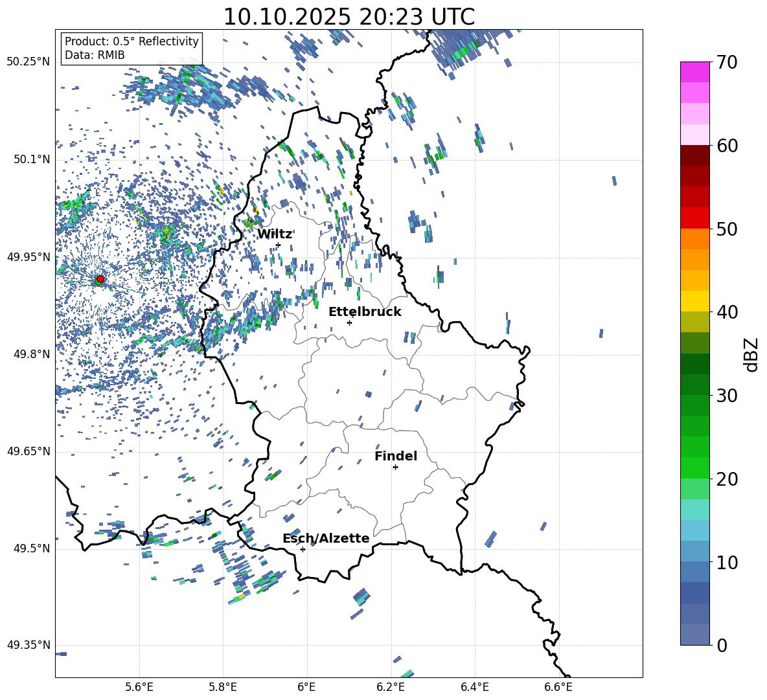Screen dimensions: 767x700
Task: Click the colorbar tick label 30
Action: [x=727, y=396]
